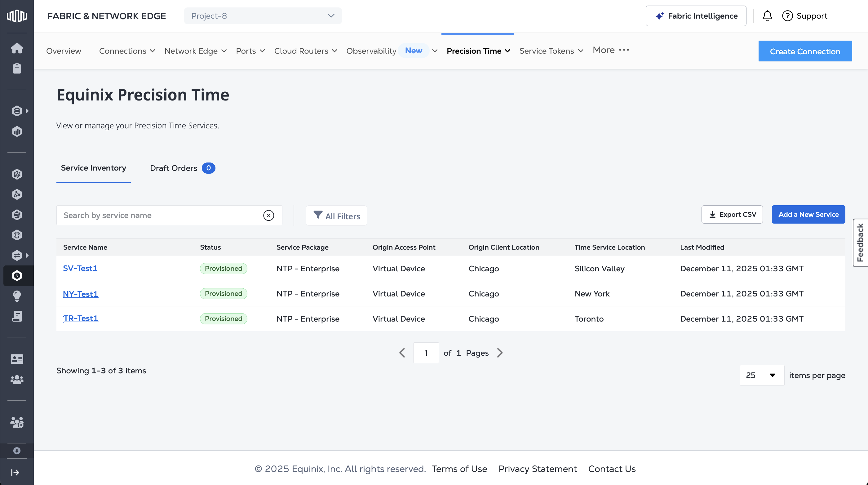Expand the Connections nav menu
868x485 pixels.
point(127,51)
